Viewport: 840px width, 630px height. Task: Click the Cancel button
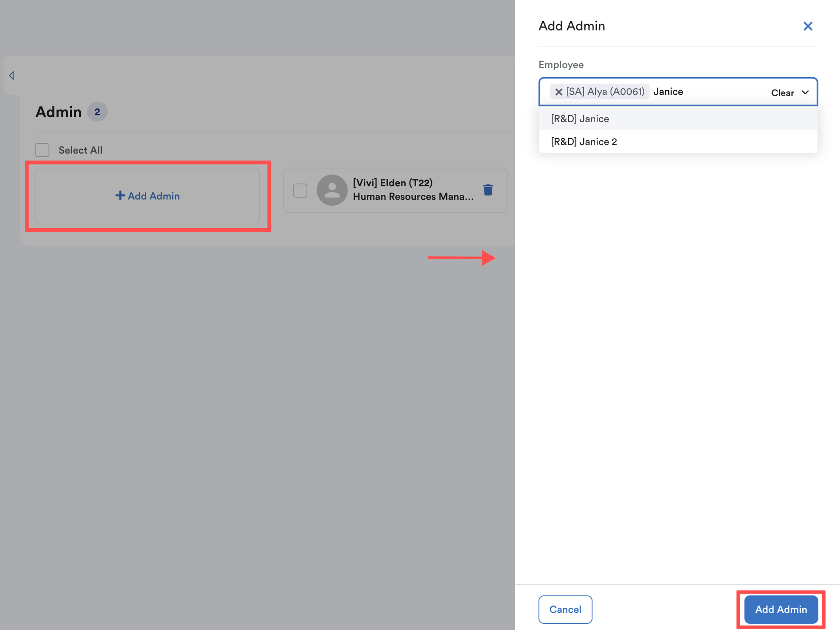click(565, 609)
